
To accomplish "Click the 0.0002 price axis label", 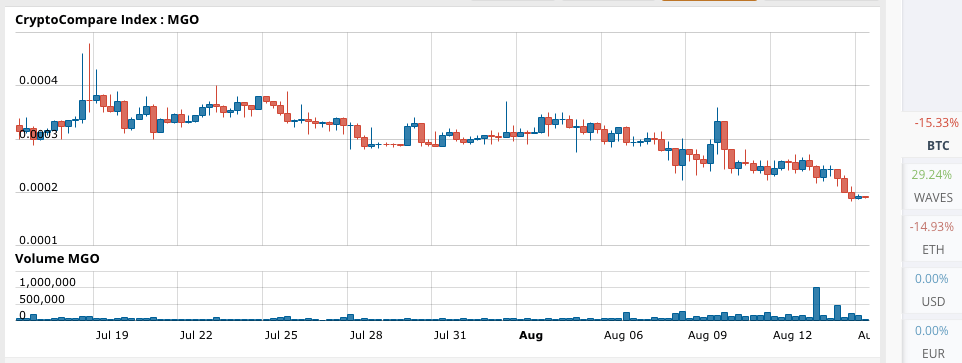I will (x=39, y=187).
